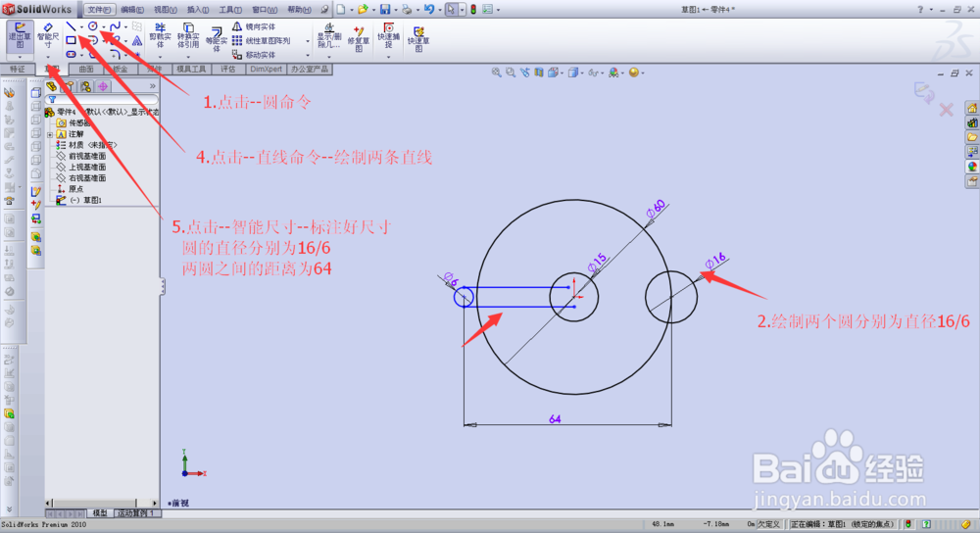Switch to the 模具工具 mold tools tab
The height and width of the screenshot is (533, 980).
click(191, 70)
